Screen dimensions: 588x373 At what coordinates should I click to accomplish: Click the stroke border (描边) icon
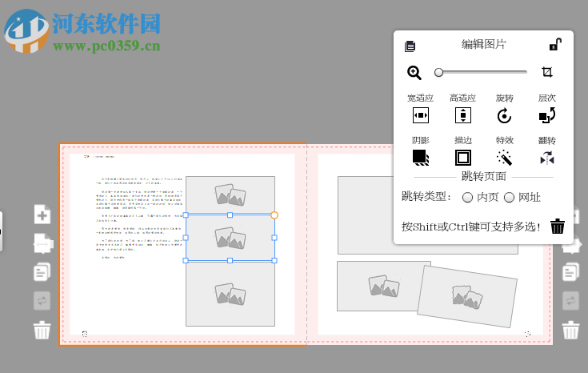pos(462,158)
